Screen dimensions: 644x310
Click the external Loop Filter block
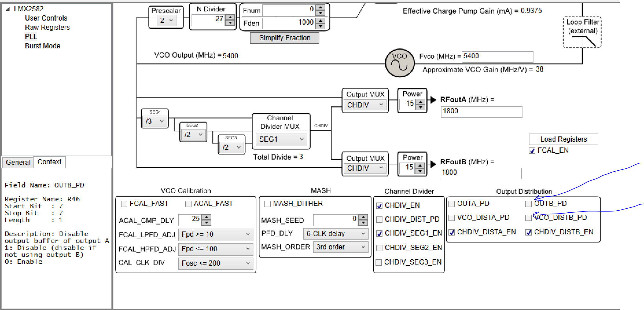click(582, 32)
